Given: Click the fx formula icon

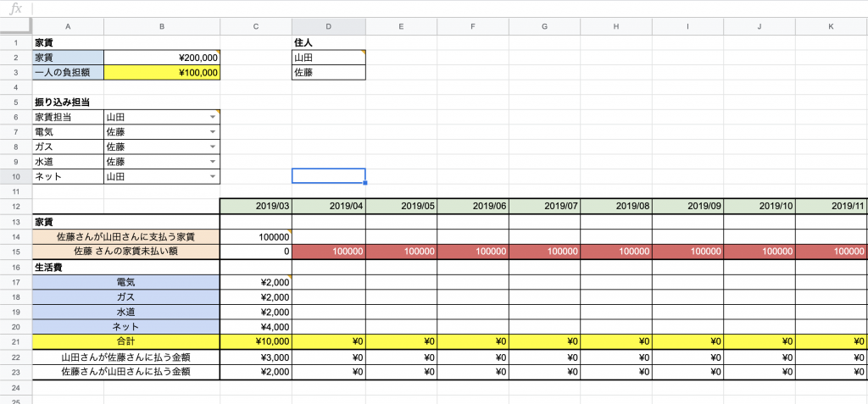Looking at the screenshot, I should tap(17, 8).
